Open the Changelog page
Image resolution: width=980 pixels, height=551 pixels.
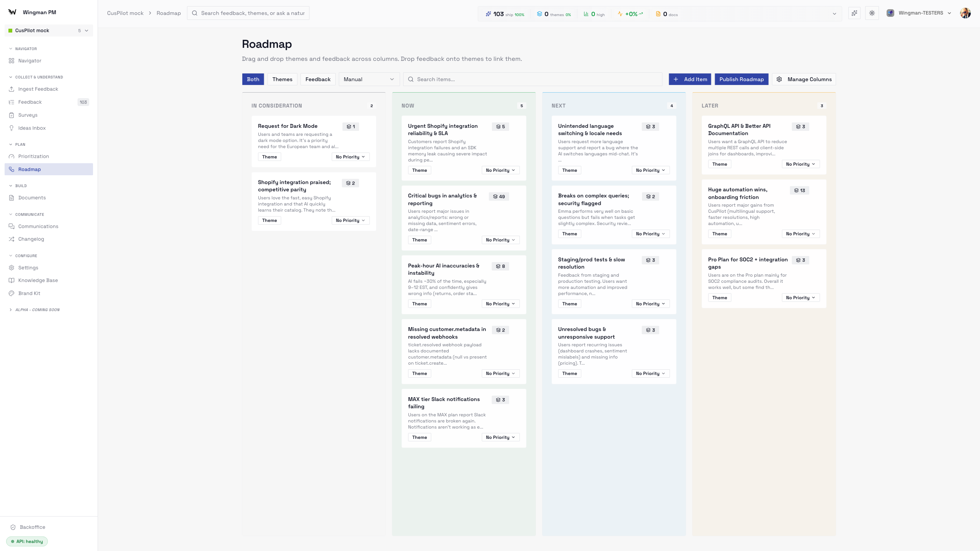[x=31, y=239]
